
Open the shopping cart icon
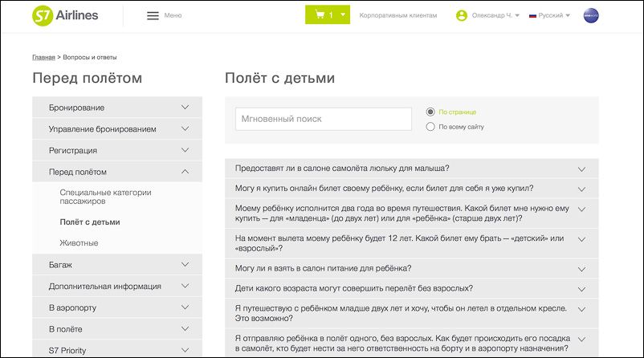pos(320,14)
